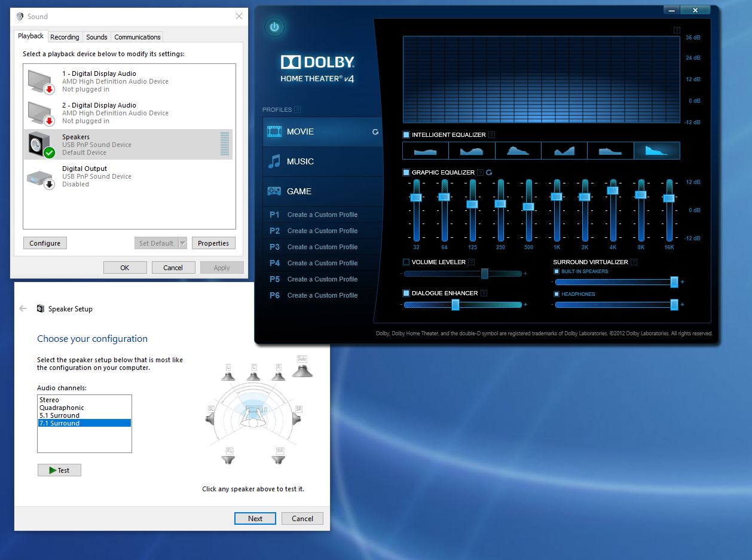
Task: Open P6 Create a Custom Profile
Action: (323, 295)
